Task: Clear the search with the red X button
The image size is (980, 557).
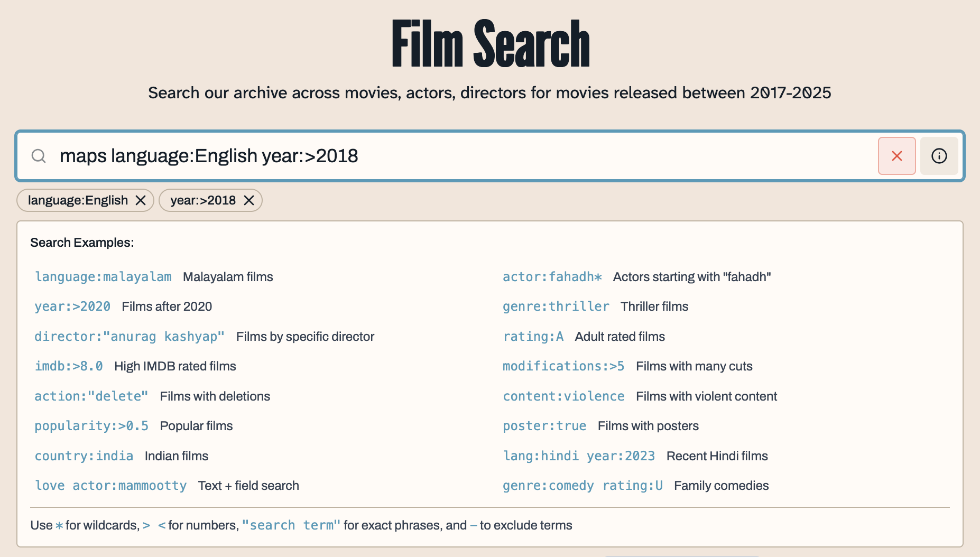Action: tap(896, 156)
